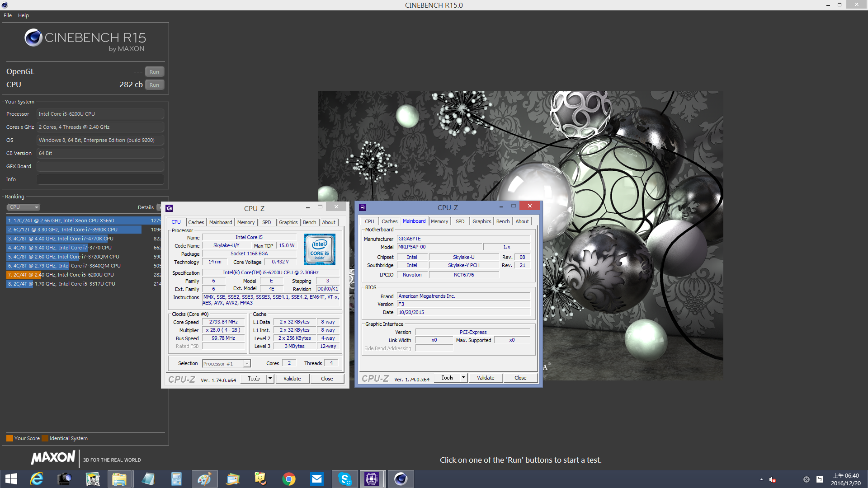Screen dimensions: 868x488
Task: Open the Calculator taskbar icon
Action: (x=176, y=479)
